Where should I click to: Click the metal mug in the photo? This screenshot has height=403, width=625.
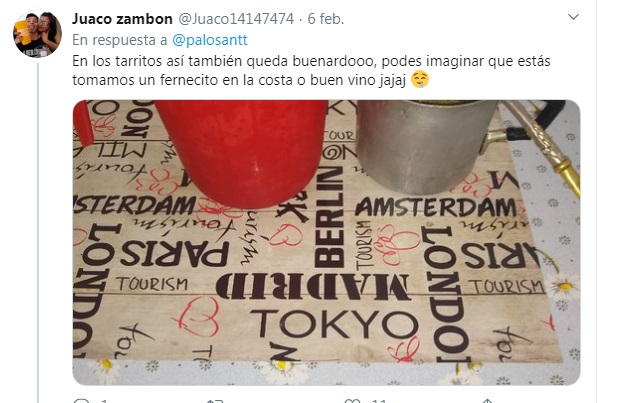426,147
